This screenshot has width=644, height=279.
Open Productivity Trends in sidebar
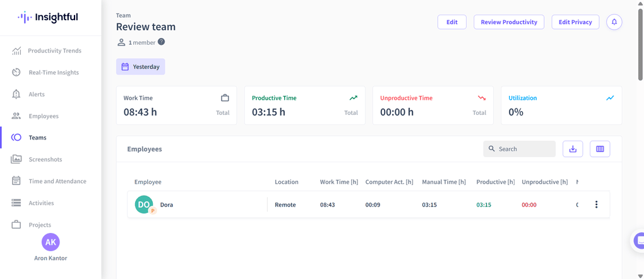[x=54, y=50]
